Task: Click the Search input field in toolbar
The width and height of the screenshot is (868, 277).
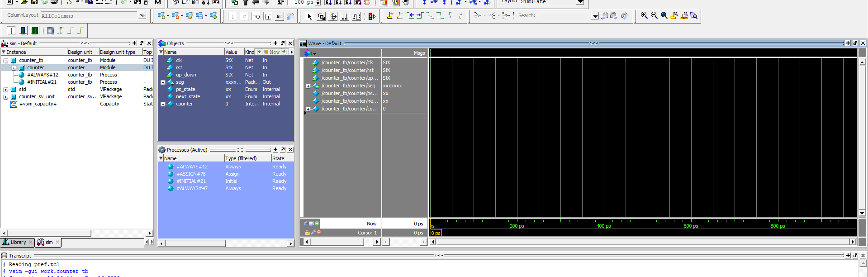Action: 565,16
